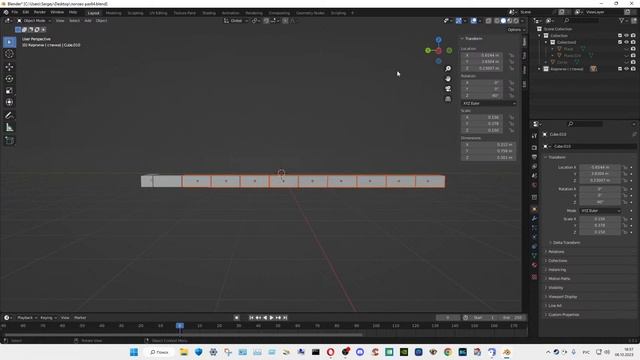Open the Modifiers wrench tab
This screenshot has width=640, height=360.
pyautogui.click(x=534, y=219)
